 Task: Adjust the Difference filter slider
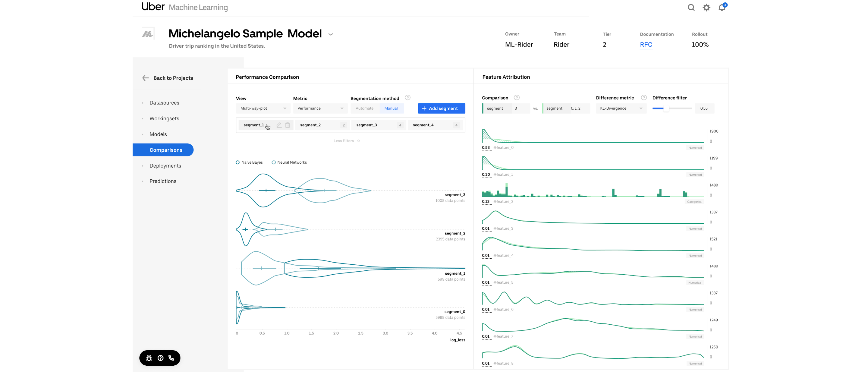(x=666, y=108)
